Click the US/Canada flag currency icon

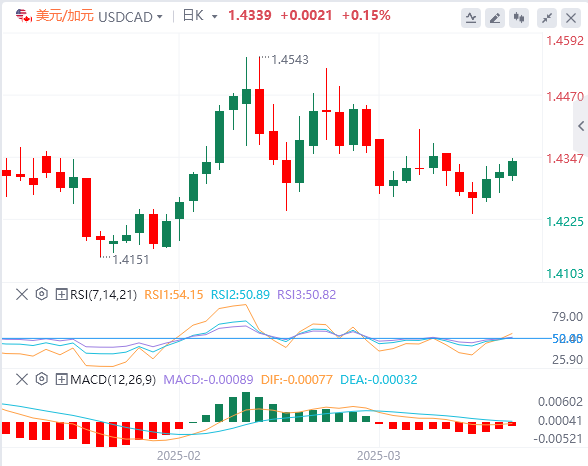(x=24, y=16)
